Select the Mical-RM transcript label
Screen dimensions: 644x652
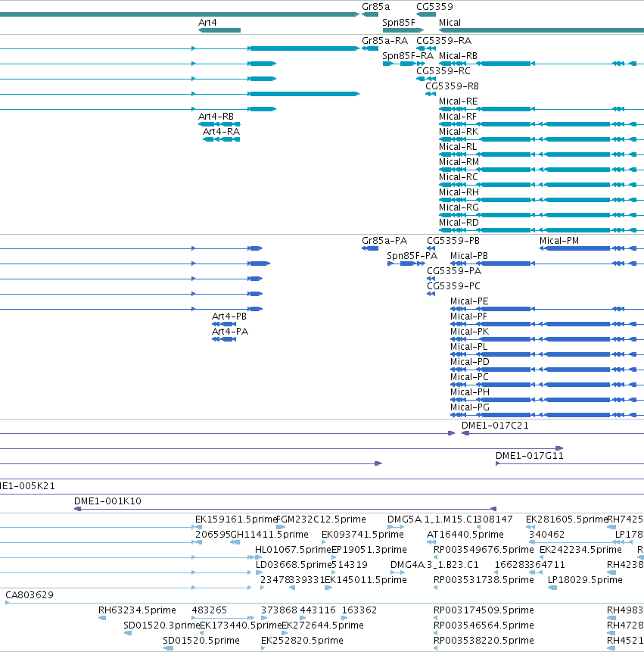click(459, 162)
